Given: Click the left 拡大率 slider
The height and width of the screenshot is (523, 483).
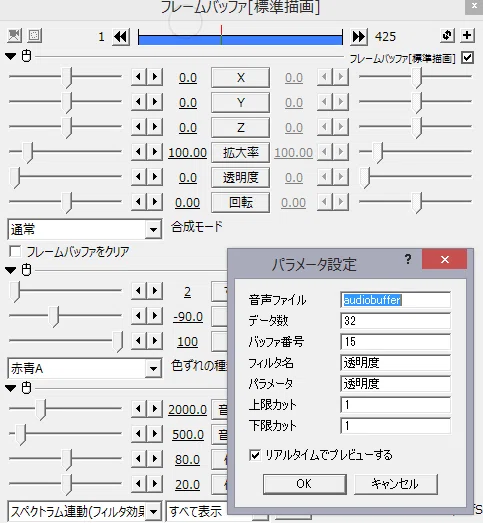Looking at the screenshot, I should 65,152.
